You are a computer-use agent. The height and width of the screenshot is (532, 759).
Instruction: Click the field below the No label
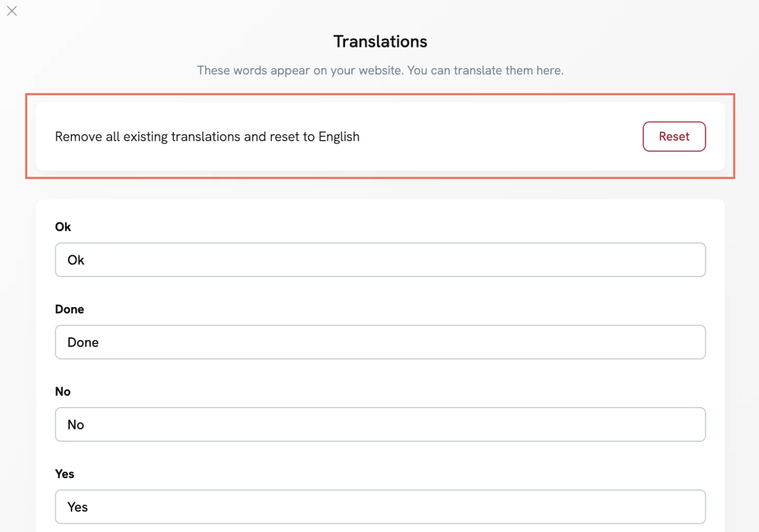click(x=380, y=424)
